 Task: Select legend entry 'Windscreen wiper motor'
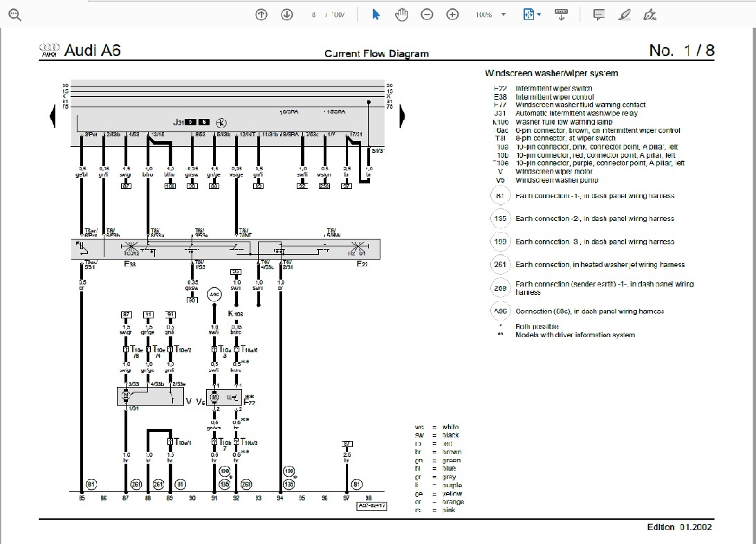[x=554, y=171]
